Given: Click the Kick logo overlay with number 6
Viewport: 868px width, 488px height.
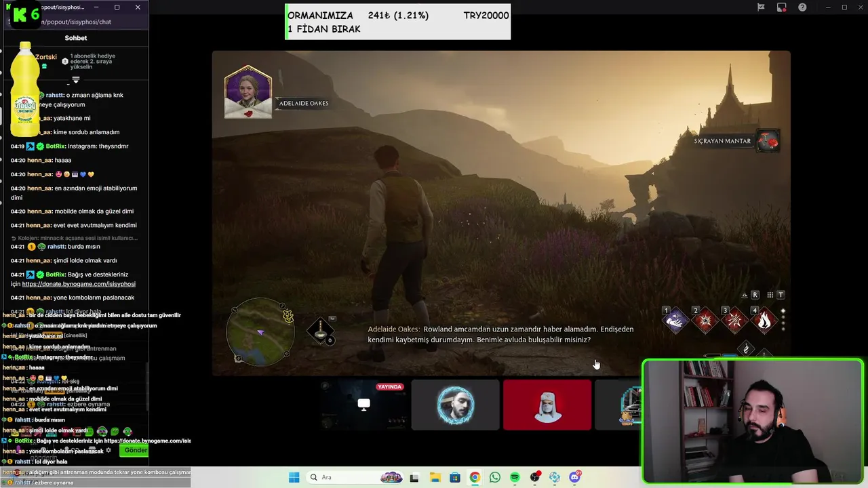Looking at the screenshot, I should [x=26, y=14].
